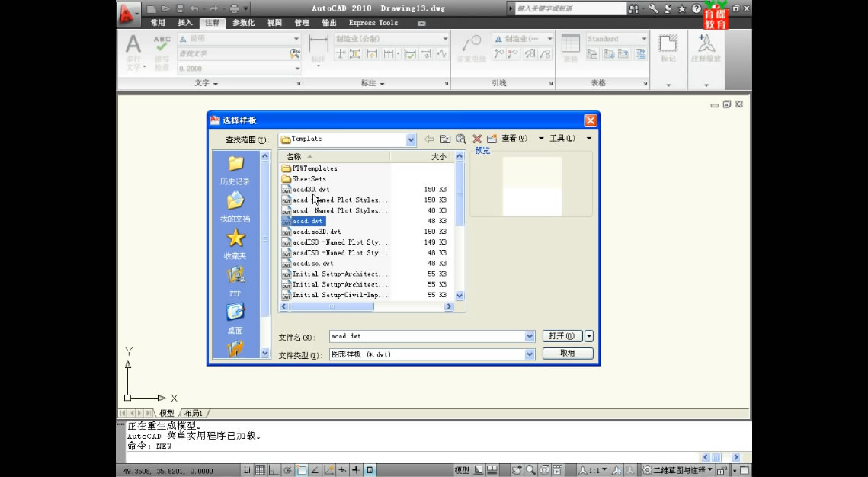Switch to the Express Tools ribbon tab
The image size is (868, 477).
click(x=373, y=23)
